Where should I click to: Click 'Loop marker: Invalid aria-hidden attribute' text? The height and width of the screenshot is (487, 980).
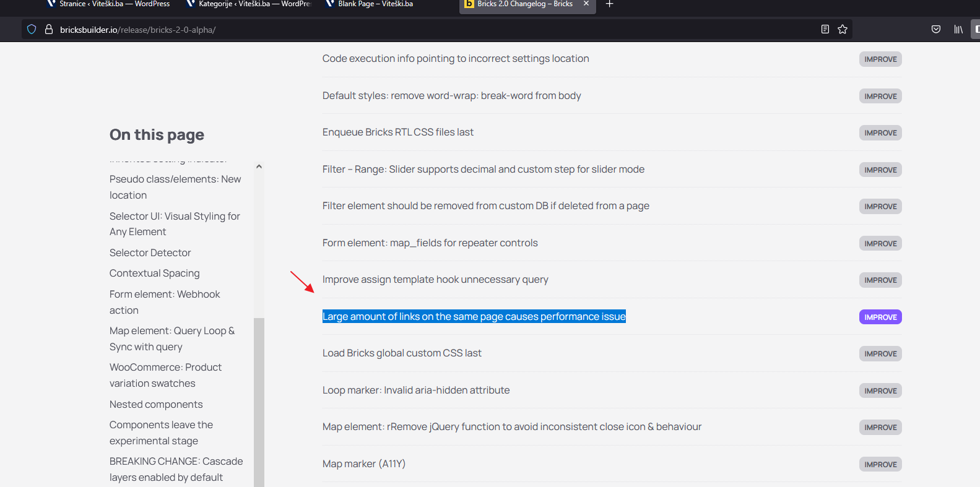(x=416, y=390)
